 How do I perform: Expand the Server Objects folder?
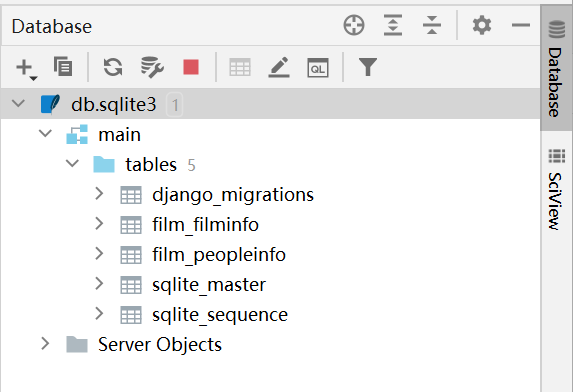tap(45, 344)
